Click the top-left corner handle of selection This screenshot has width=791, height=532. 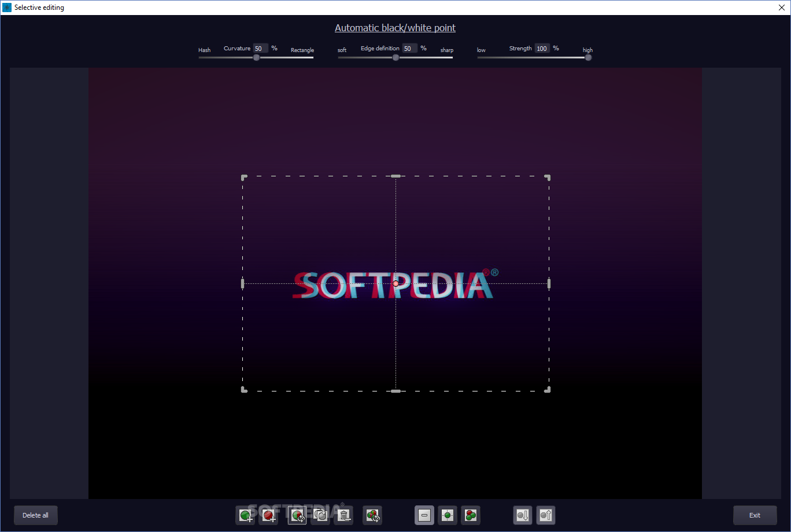[x=244, y=178]
